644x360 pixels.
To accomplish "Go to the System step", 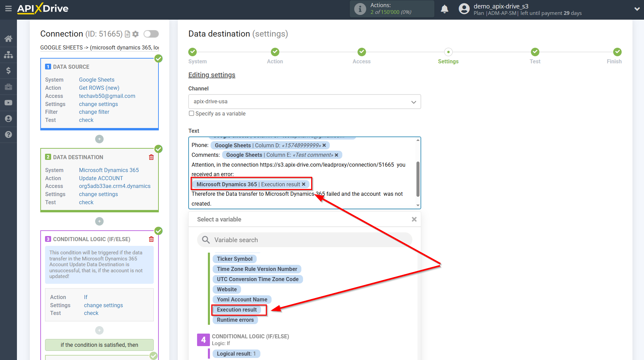I will 192,52.
